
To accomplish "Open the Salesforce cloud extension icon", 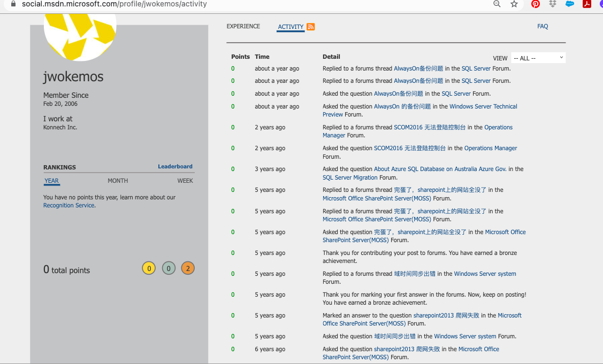I will click(x=570, y=4).
